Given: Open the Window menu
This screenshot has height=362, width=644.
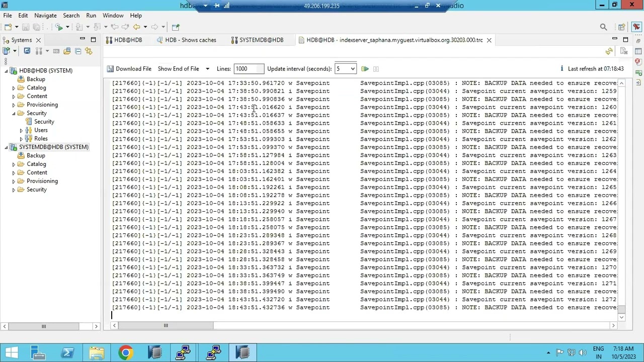Looking at the screenshot, I should pos(113,16).
